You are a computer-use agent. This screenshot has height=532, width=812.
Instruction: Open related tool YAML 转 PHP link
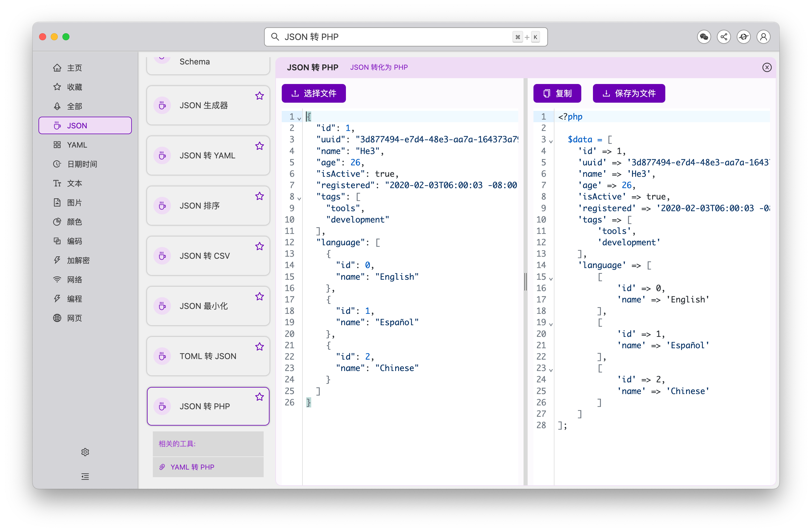[192, 467]
